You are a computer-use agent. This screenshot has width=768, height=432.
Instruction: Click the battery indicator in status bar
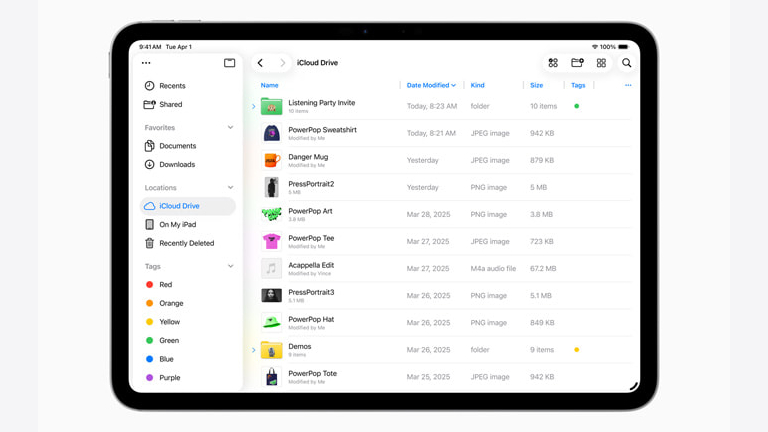pyautogui.click(x=623, y=47)
